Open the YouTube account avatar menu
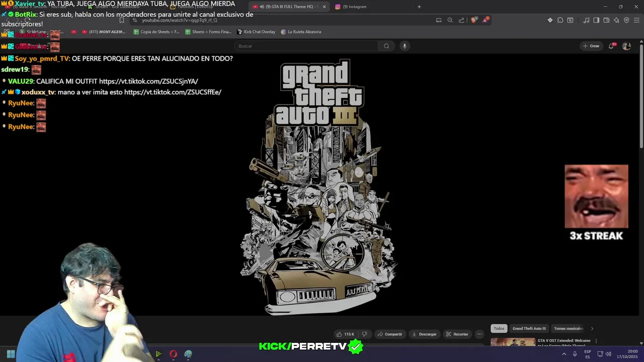Image resolution: width=644 pixels, height=362 pixels. click(x=626, y=46)
